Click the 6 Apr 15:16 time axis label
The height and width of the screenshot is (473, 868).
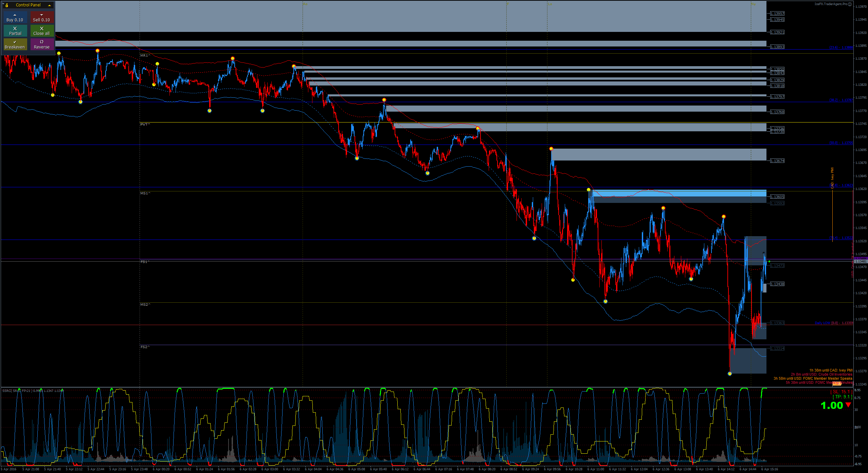(769, 469)
